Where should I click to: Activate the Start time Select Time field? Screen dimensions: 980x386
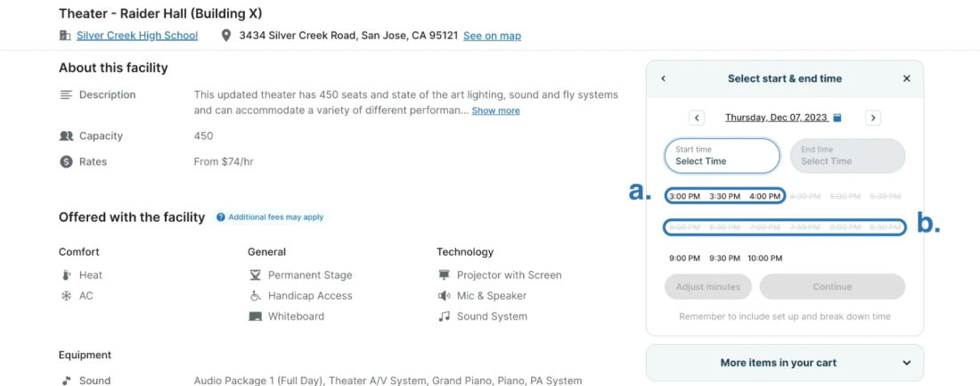point(722,156)
